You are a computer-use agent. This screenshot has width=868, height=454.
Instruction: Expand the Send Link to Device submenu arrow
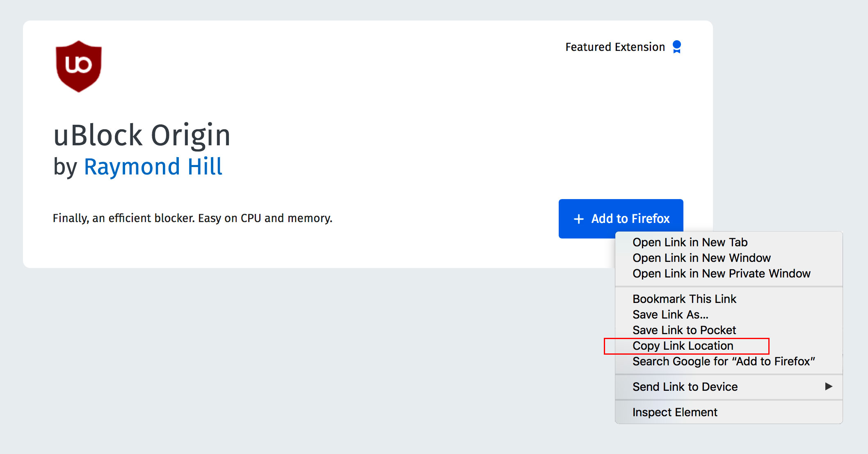coord(828,386)
